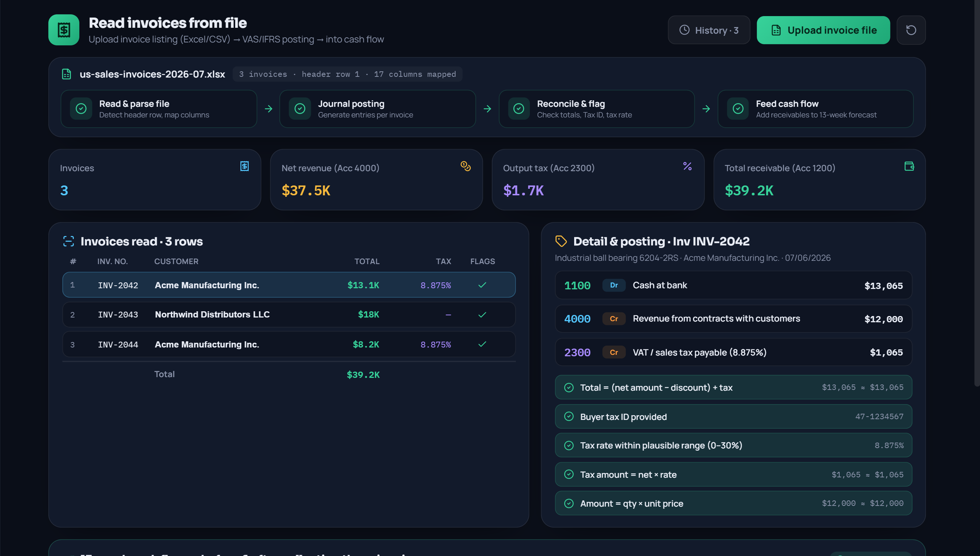The height and width of the screenshot is (556, 980).
Task: Click the coins icon on Net revenue card
Action: pos(465,166)
